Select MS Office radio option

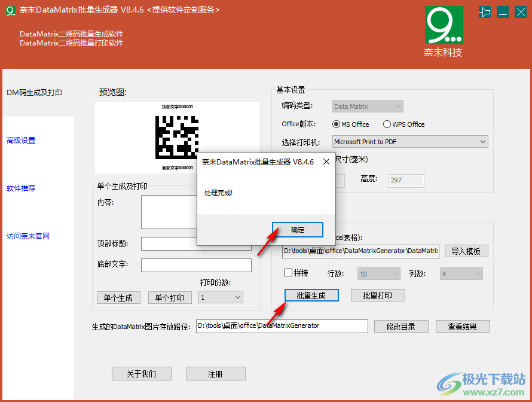[350, 124]
